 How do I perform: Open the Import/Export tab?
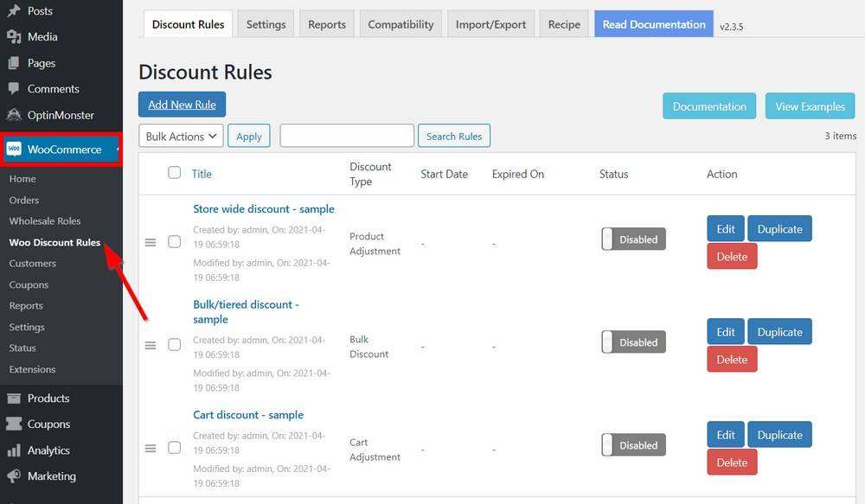[x=490, y=24]
